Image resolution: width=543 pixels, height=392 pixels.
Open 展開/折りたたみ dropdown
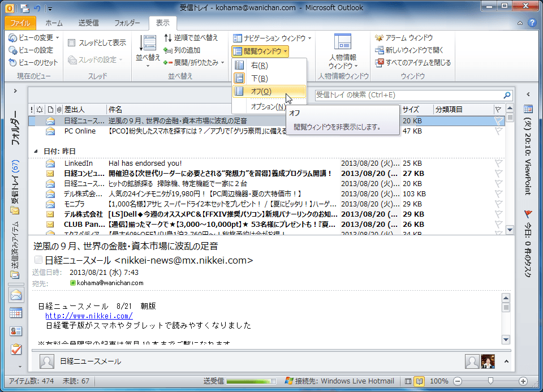pyautogui.click(x=194, y=63)
